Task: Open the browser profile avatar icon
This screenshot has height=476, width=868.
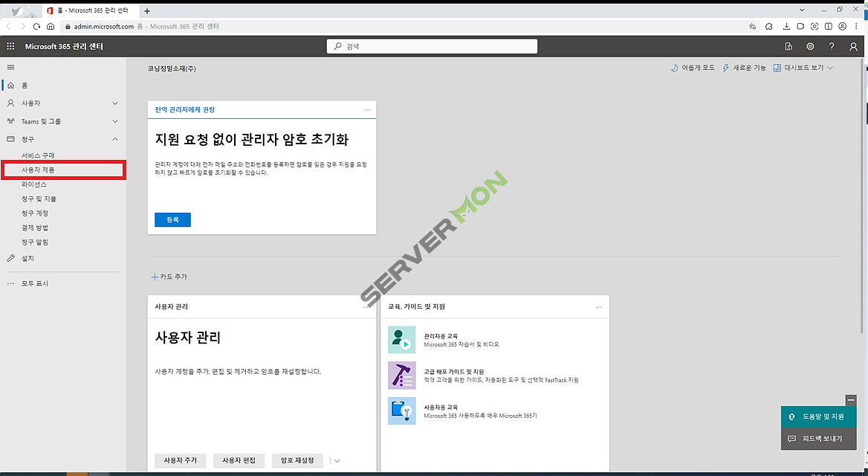Action: tap(842, 26)
